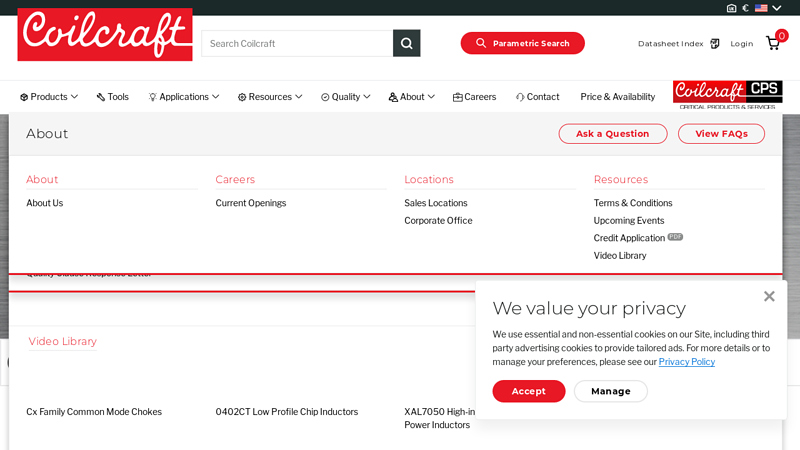Viewport: 800px width, 450px height.
Task: Open the language/region chevron dropdown
Action: [777, 8]
